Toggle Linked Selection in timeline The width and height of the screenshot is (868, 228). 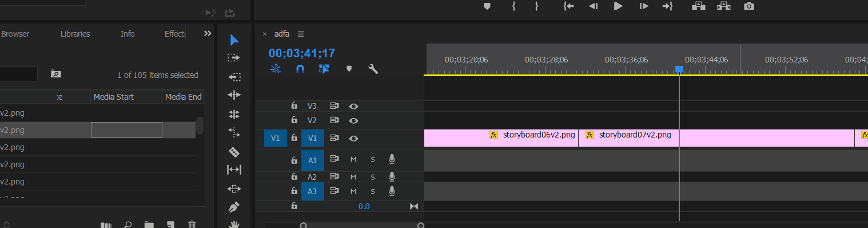click(x=324, y=69)
